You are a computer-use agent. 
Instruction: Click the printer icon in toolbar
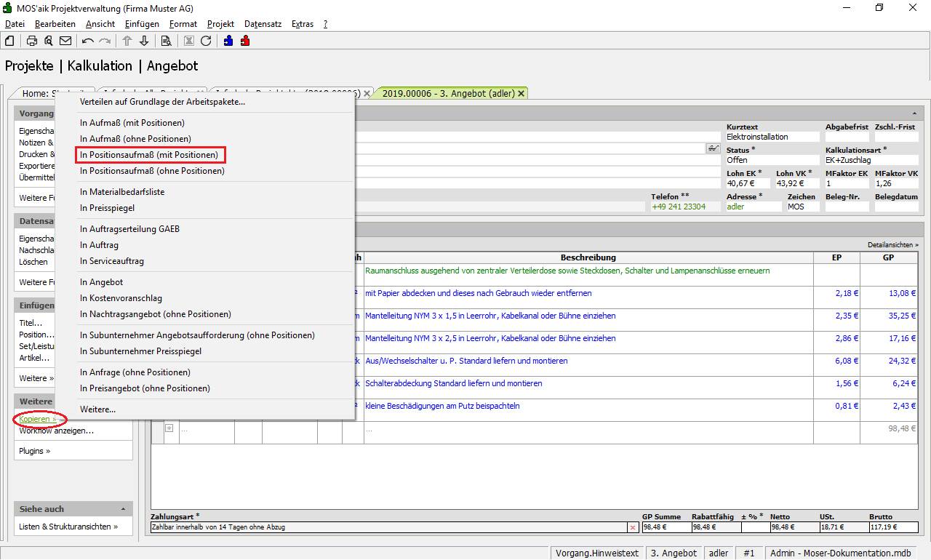[x=32, y=41]
